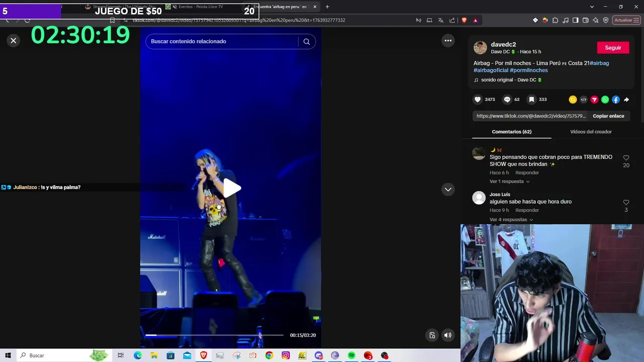The height and width of the screenshot is (362, 644).
Task: Play the paused TikTok video
Action: click(x=231, y=189)
